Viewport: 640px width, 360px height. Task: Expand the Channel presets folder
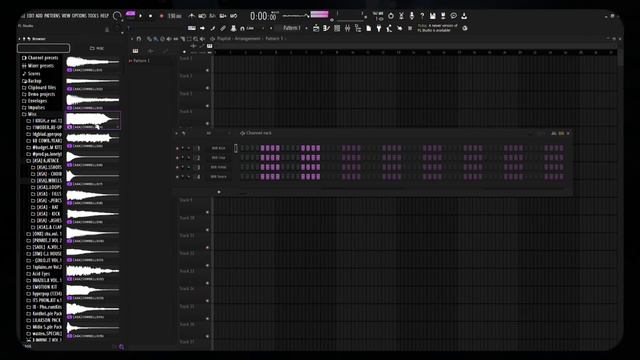point(40,58)
